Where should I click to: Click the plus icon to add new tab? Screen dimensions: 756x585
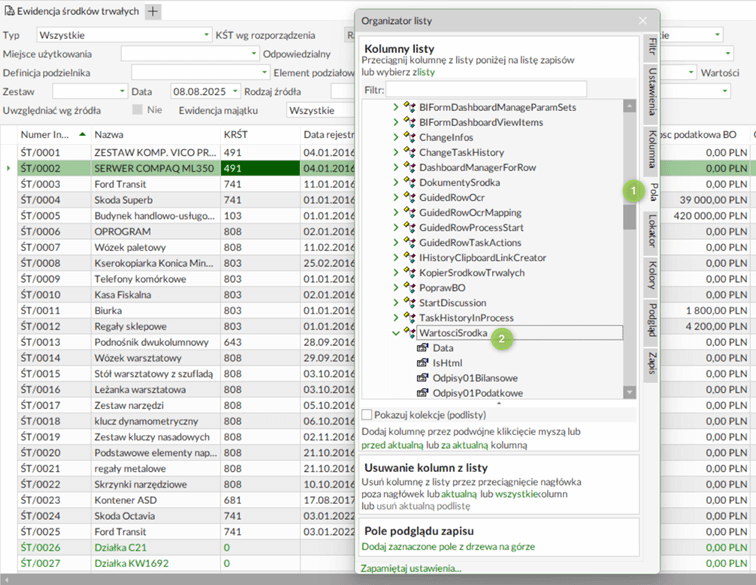click(153, 11)
